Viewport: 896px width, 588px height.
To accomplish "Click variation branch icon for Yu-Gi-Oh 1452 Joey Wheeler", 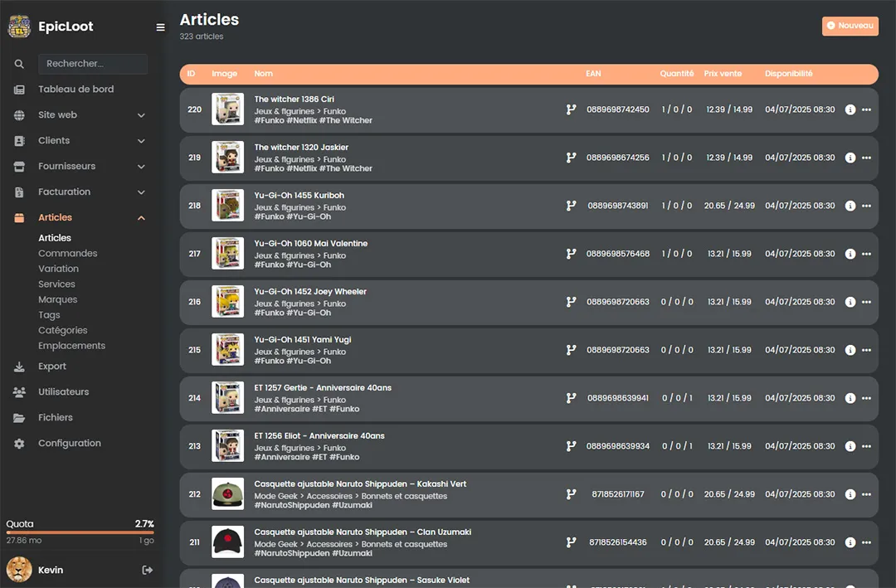I will pyautogui.click(x=571, y=302).
